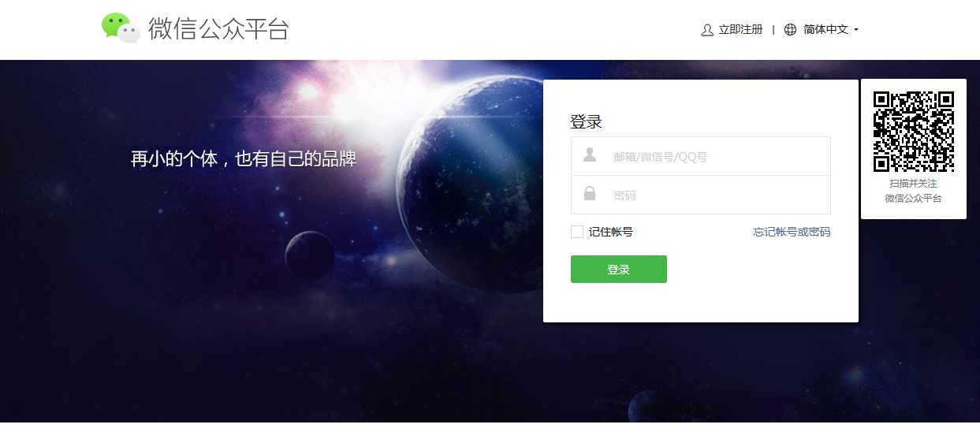
Task: Click the small moon in the background
Action: 310,255
